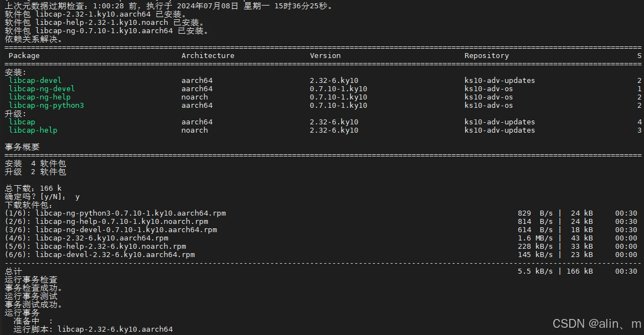Screen dimensions: 644x335
Task: Select the green libcap-ng-devel package entry
Action: pos(41,88)
